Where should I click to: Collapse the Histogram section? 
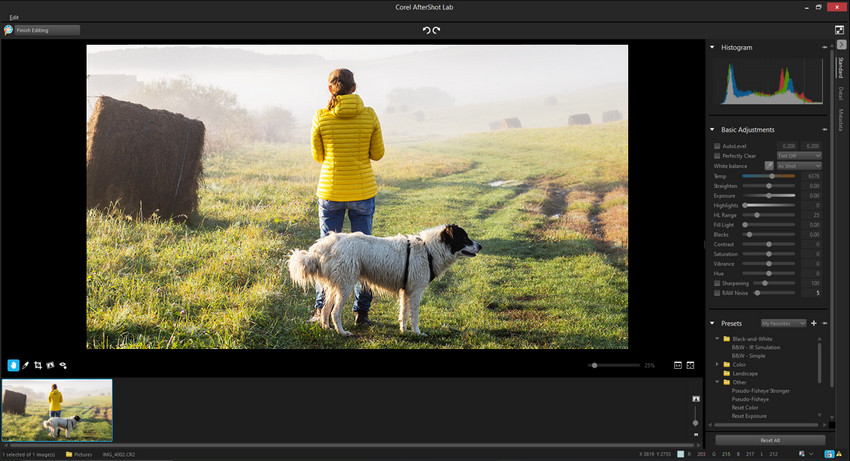click(x=712, y=47)
